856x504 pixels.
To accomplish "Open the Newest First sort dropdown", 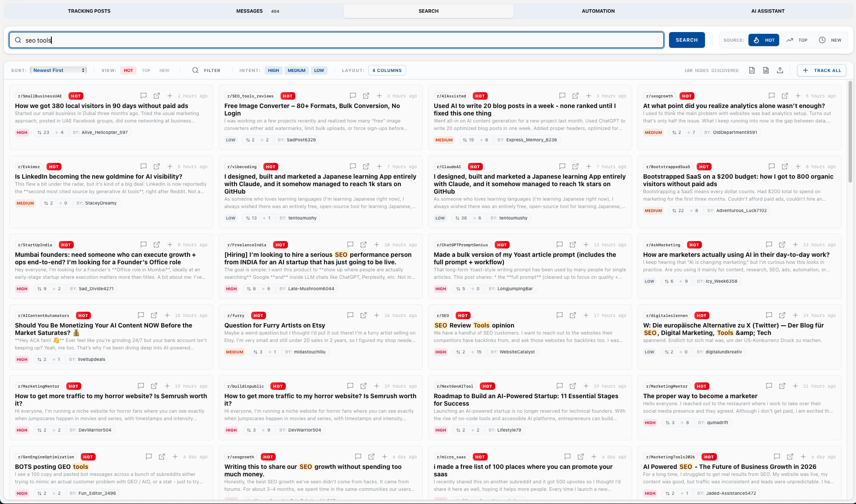I will (x=58, y=70).
